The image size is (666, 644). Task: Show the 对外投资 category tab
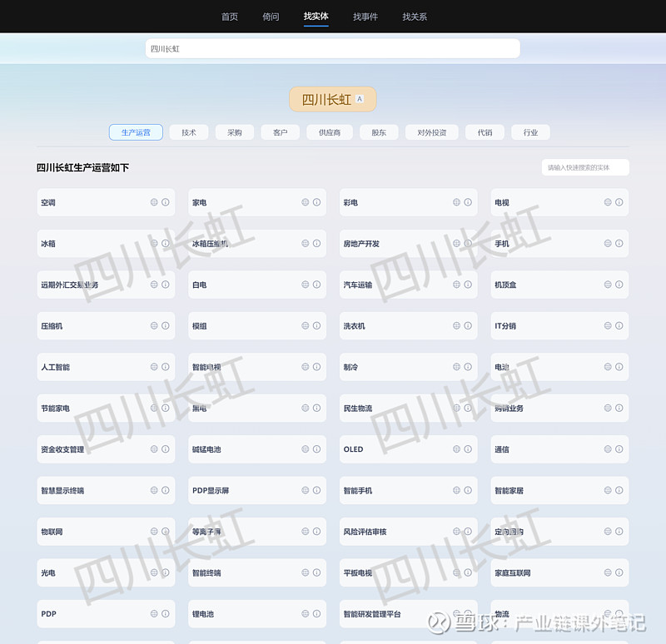(432, 132)
